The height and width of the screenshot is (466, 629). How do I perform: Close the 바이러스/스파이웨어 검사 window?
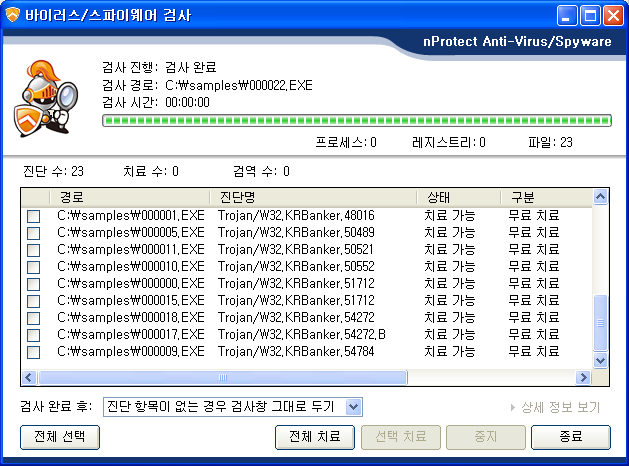[614, 16]
